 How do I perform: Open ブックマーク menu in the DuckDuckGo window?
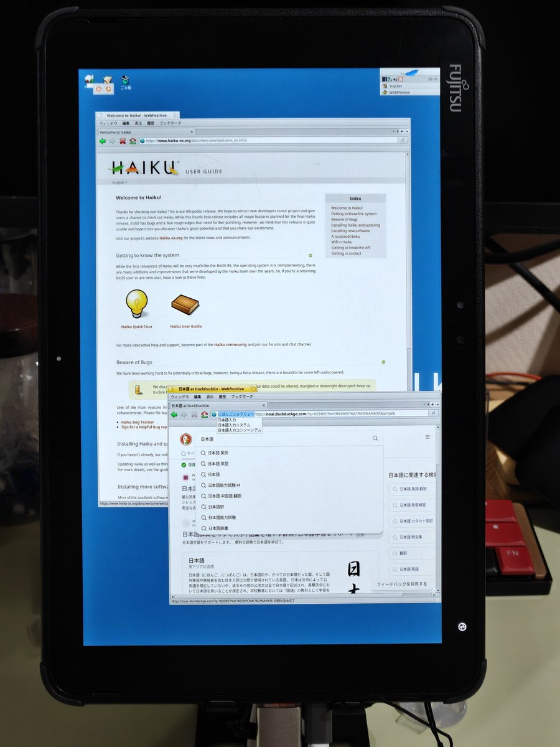[x=242, y=397]
